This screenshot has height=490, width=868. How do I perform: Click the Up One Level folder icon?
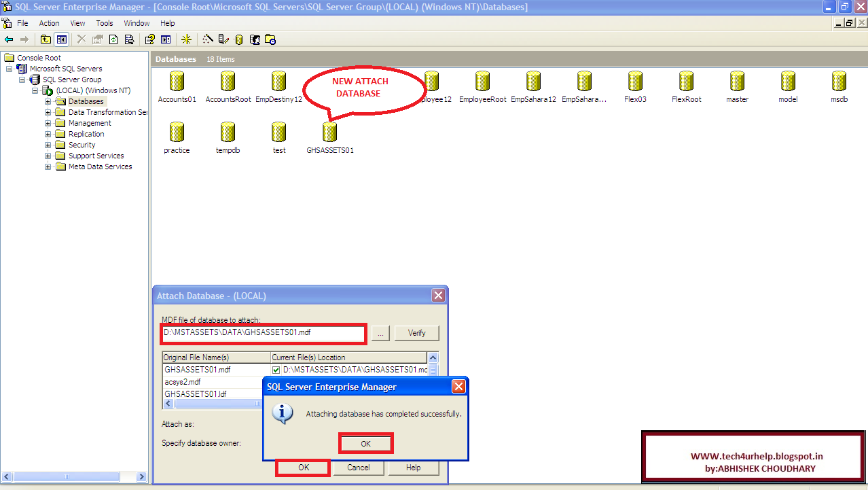[x=46, y=39]
